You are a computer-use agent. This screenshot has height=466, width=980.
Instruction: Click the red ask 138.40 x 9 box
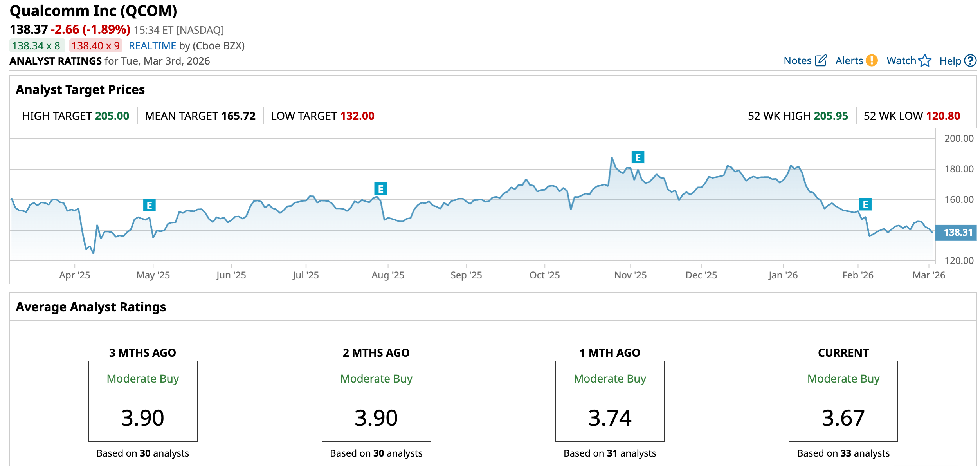click(95, 46)
